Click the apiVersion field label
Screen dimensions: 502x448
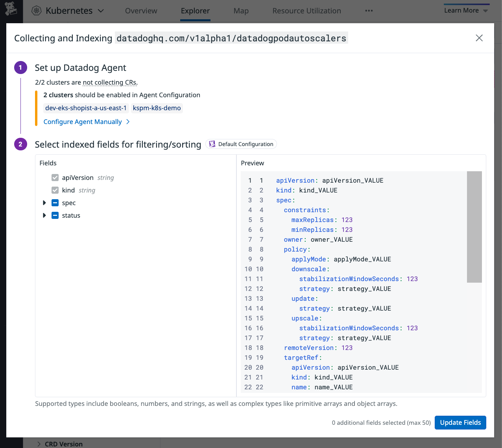tap(78, 178)
